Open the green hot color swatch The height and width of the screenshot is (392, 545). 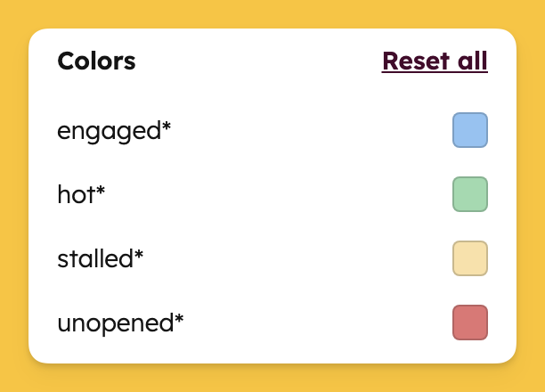[470, 194]
